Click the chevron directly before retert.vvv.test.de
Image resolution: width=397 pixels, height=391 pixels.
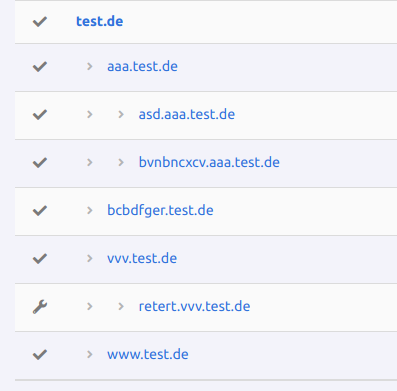point(121,306)
